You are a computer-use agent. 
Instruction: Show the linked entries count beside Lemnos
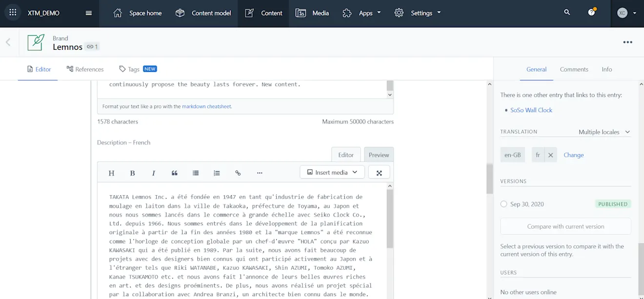pyautogui.click(x=92, y=47)
